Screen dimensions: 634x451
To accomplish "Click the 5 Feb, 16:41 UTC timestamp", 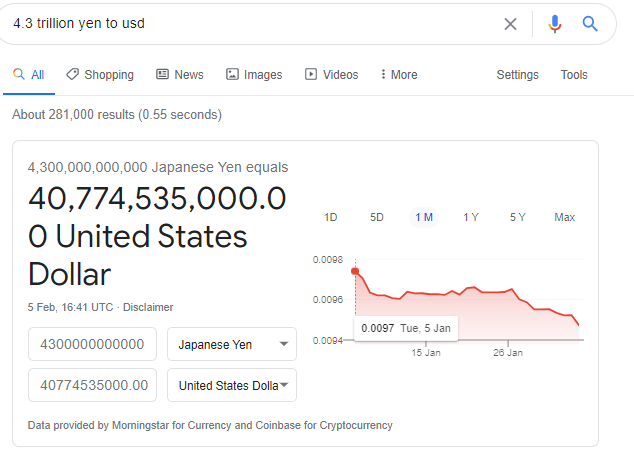I will click(70, 307).
